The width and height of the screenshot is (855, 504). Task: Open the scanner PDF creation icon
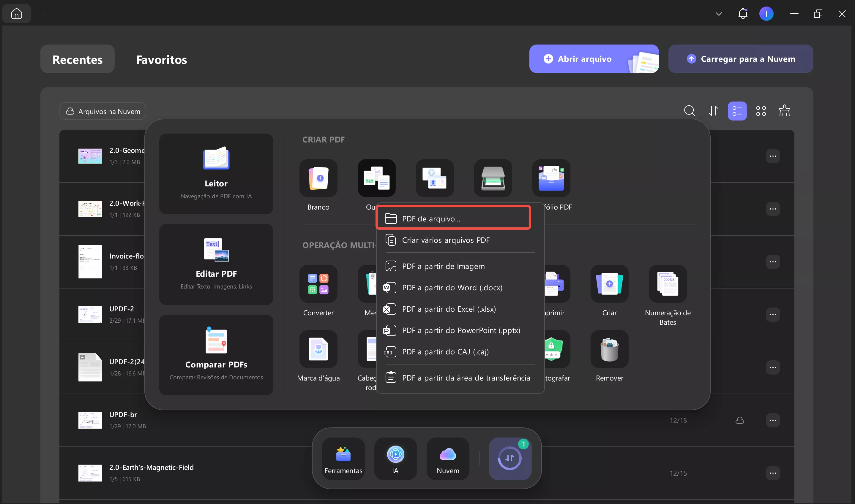tap(492, 178)
